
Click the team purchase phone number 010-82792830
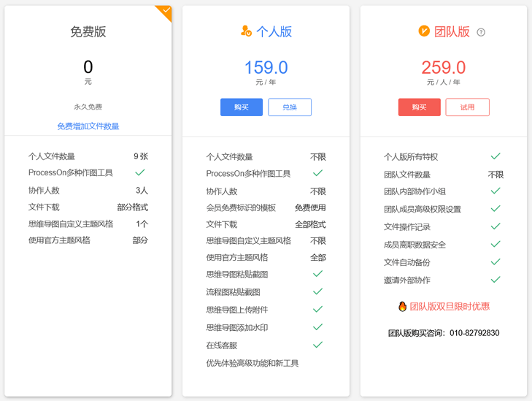coord(474,333)
